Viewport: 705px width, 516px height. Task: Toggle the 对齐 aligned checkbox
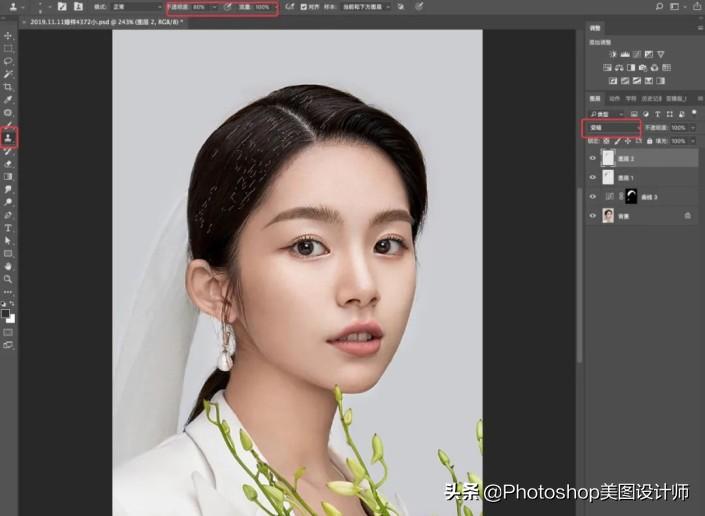303,6
